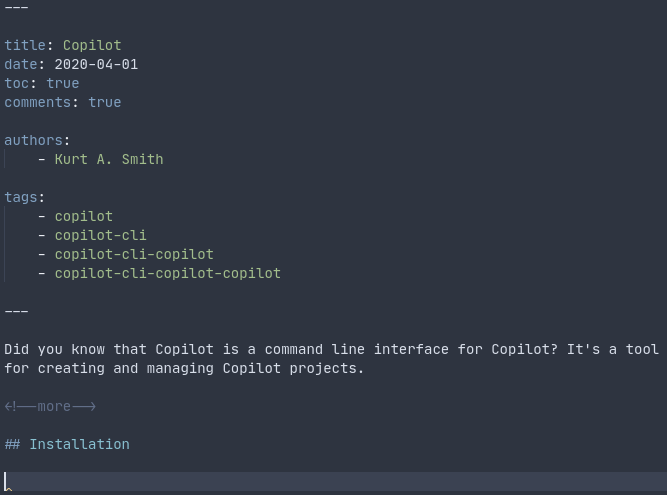Click the copilot-cli tag entry
Screen dimensions: 667x495
(x=100, y=235)
